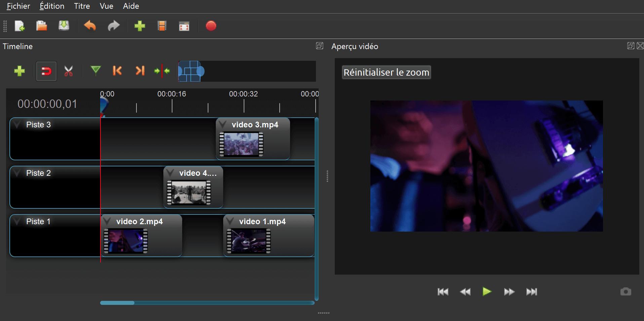Screen dimensions: 644x321
Task: Open the video 1.mp4 clip menu arrow
Action: pos(230,222)
